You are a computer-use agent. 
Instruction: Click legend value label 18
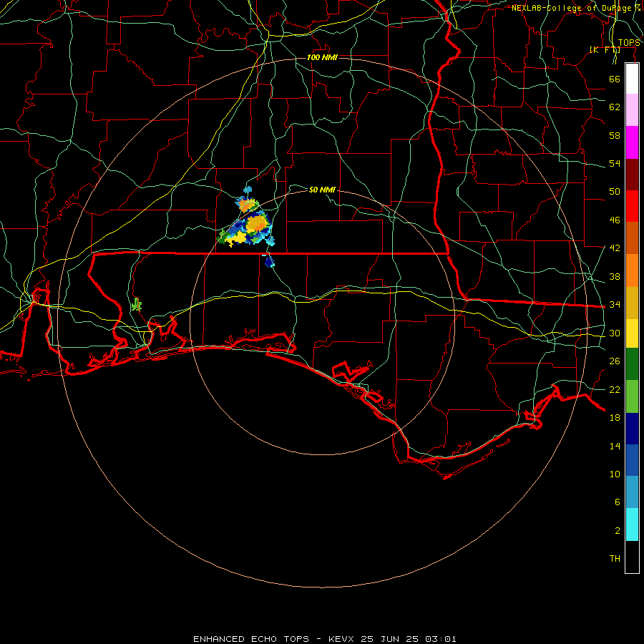(x=615, y=418)
